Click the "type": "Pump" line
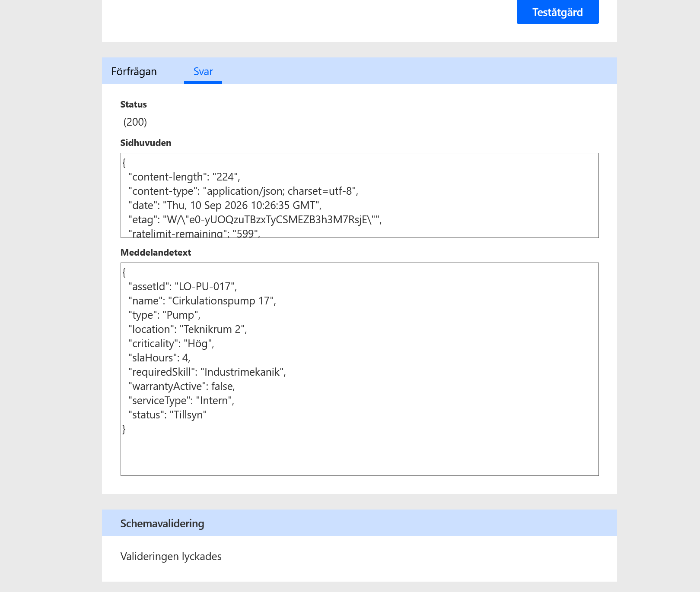This screenshot has height=592, width=700. (x=164, y=315)
